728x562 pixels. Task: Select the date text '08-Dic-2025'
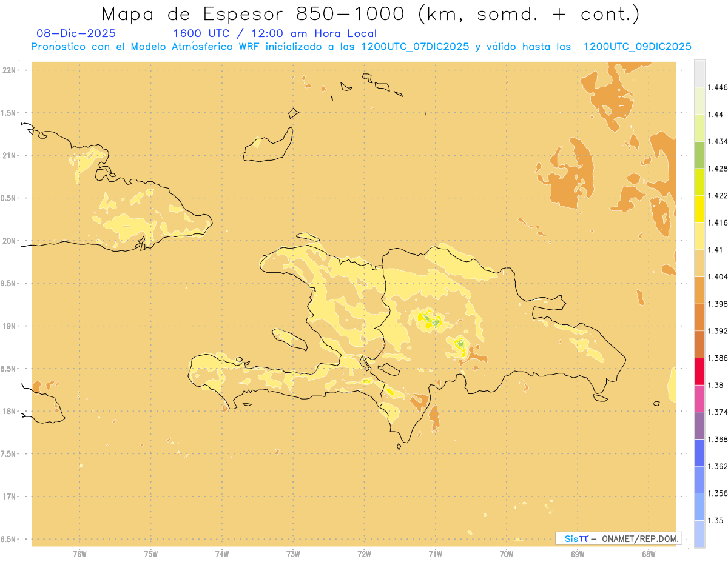(x=76, y=33)
